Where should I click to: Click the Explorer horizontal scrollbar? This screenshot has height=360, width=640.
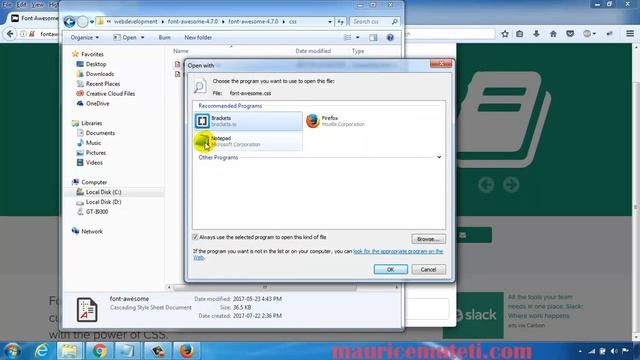(265, 287)
